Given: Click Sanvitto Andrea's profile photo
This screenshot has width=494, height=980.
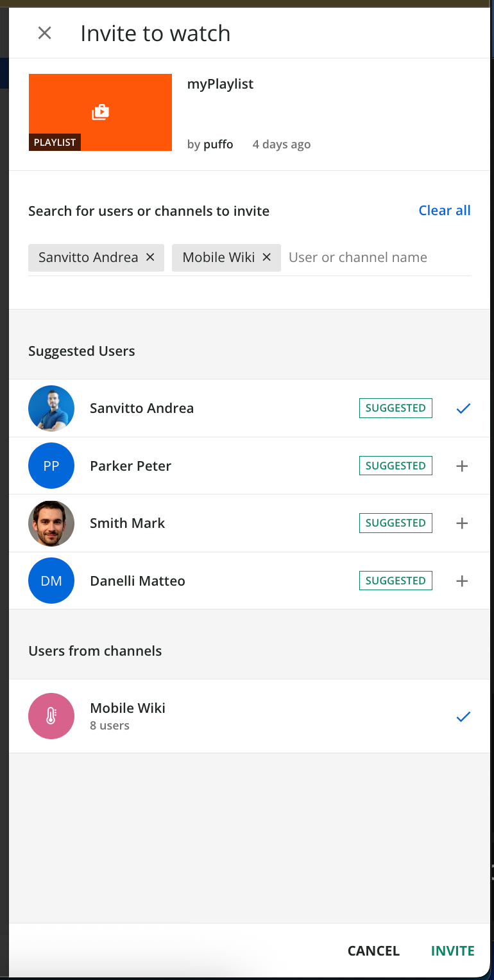Looking at the screenshot, I should pyautogui.click(x=51, y=408).
